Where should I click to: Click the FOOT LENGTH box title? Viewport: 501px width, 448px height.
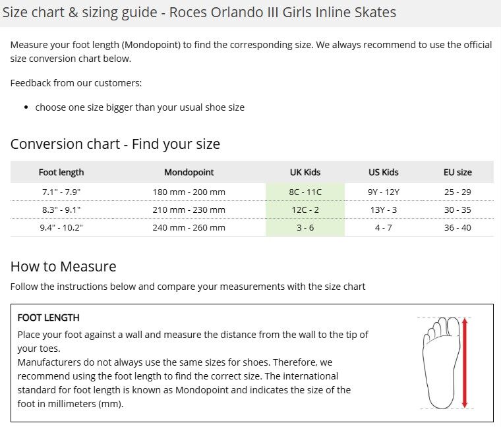click(x=49, y=318)
